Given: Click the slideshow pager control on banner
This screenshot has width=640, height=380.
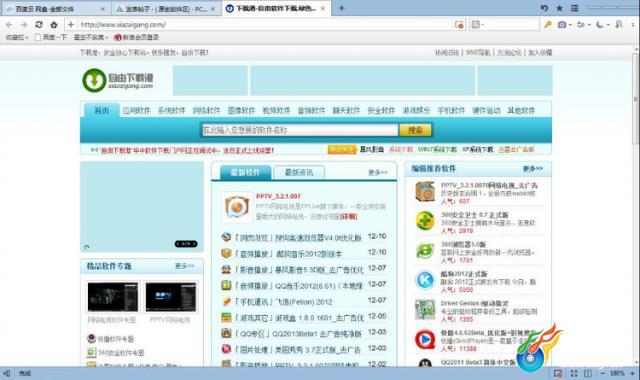Looking at the screenshot, I should tap(186, 244).
